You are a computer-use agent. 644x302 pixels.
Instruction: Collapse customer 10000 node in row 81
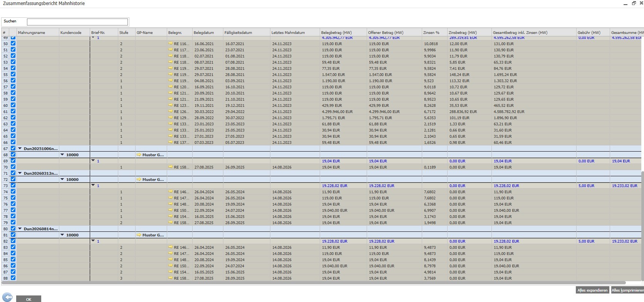62,235
